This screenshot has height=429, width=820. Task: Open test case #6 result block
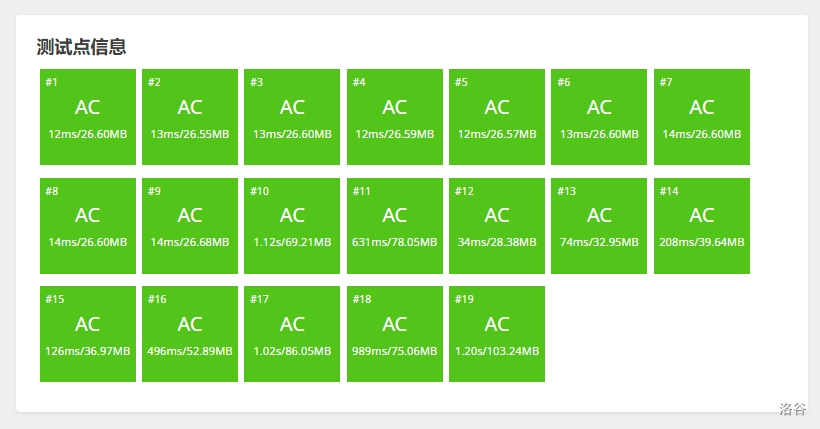tap(599, 117)
